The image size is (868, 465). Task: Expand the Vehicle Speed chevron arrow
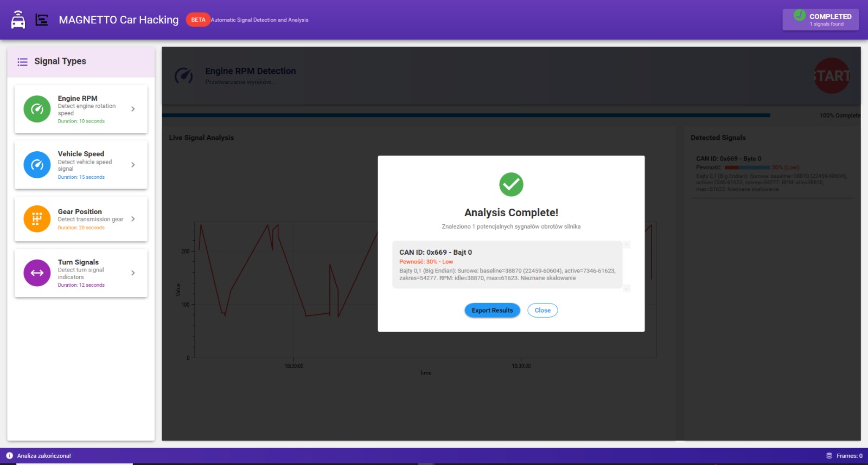(133, 165)
